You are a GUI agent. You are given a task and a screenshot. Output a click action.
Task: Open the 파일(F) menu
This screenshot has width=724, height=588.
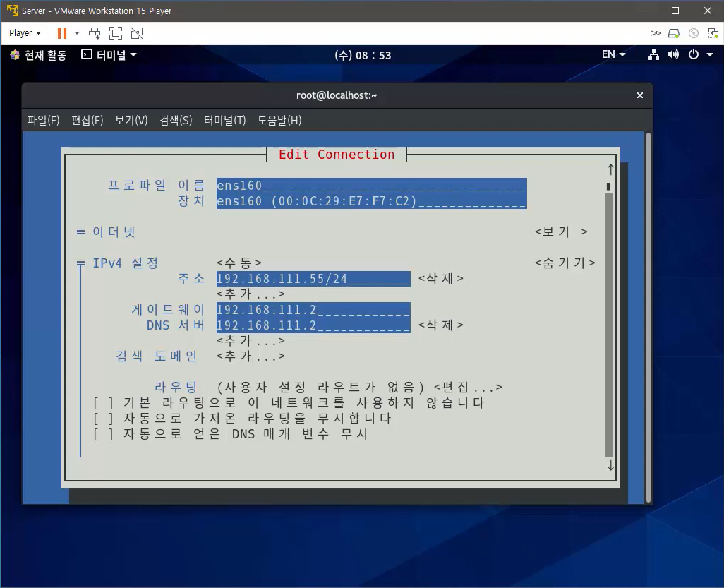[x=44, y=121]
